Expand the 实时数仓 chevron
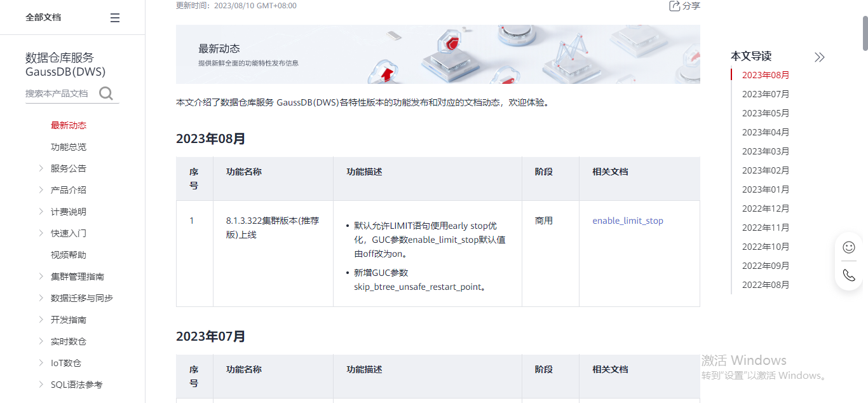Viewport: 868px width, 403px height. pyautogui.click(x=41, y=341)
